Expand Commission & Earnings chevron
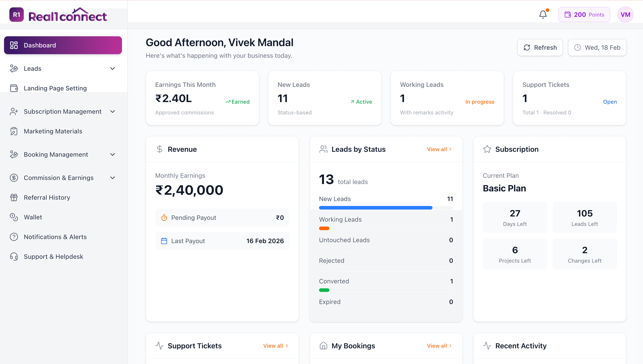Image resolution: width=643 pixels, height=364 pixels. click(113, 178)
